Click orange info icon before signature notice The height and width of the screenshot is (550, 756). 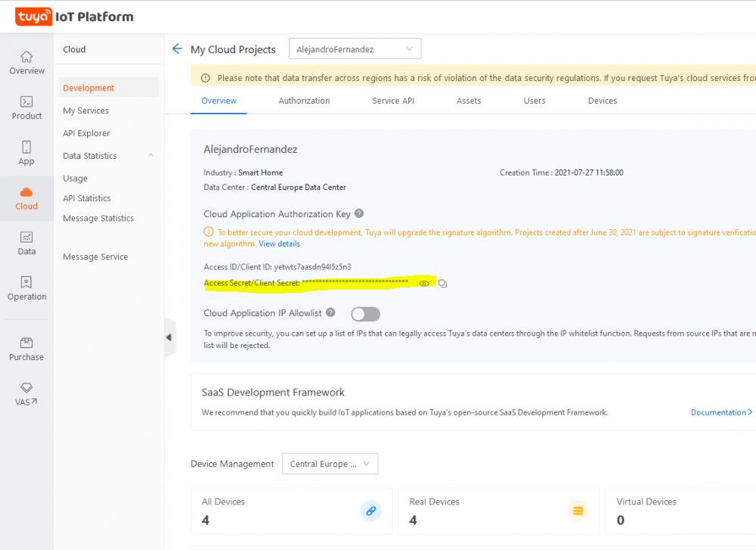(209, 232)
